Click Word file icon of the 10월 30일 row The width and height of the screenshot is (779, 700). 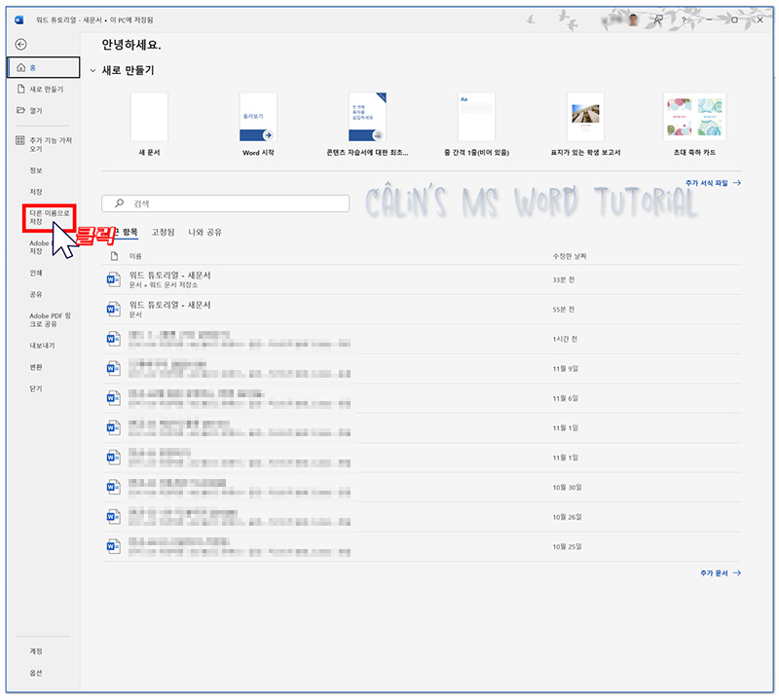114,487
